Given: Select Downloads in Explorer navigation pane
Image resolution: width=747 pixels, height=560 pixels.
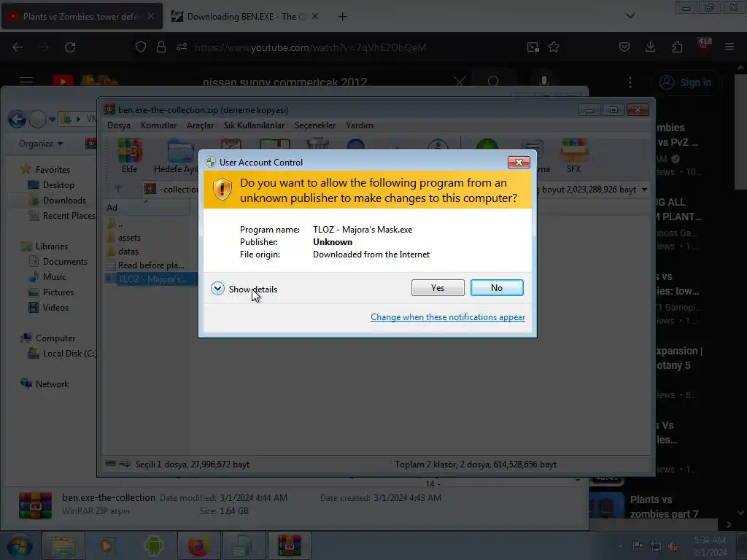Looking at the screenshot, I should tap(57, 201).
